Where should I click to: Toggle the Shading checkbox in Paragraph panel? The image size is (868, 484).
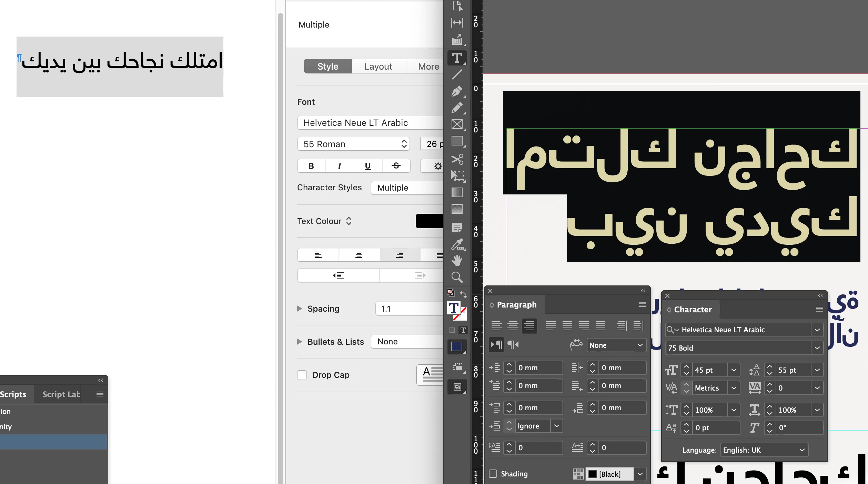[493, 474]
